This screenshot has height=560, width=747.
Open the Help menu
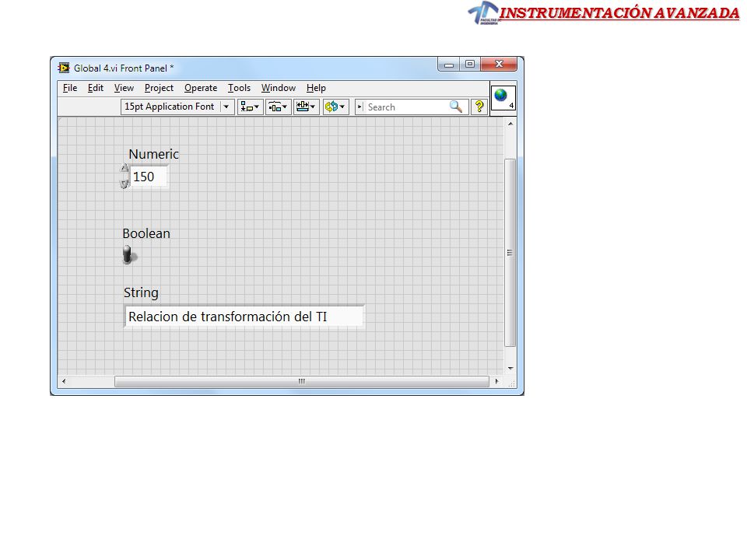pos(316,88)
